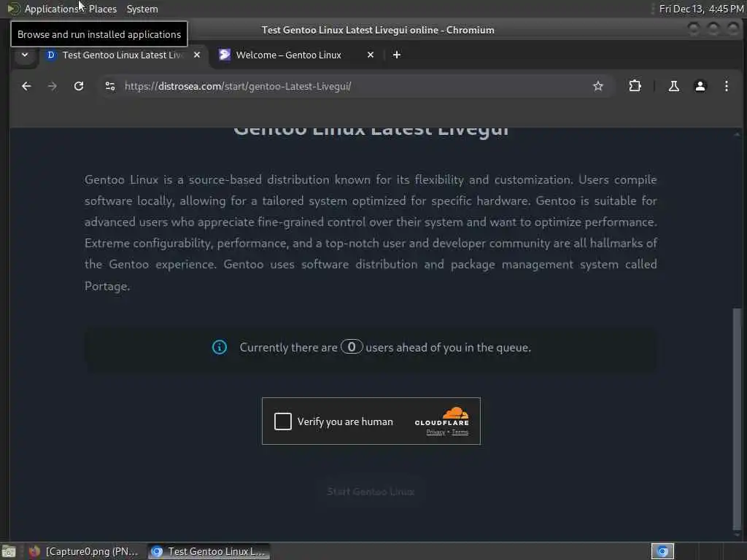Click the scrollbar up arrow
Image resolution: width=747 pixels, height=560 pixels.
pyautogui.click(x=737, y=135)
